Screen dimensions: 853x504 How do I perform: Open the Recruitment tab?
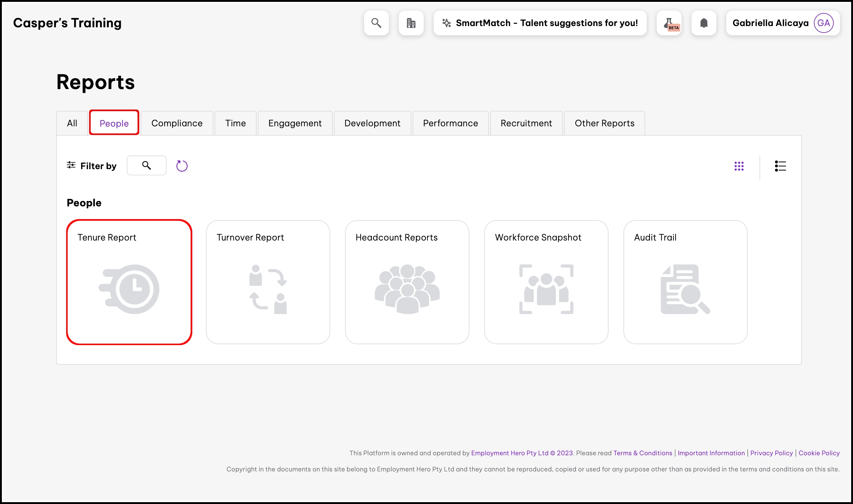pos(527,123)
